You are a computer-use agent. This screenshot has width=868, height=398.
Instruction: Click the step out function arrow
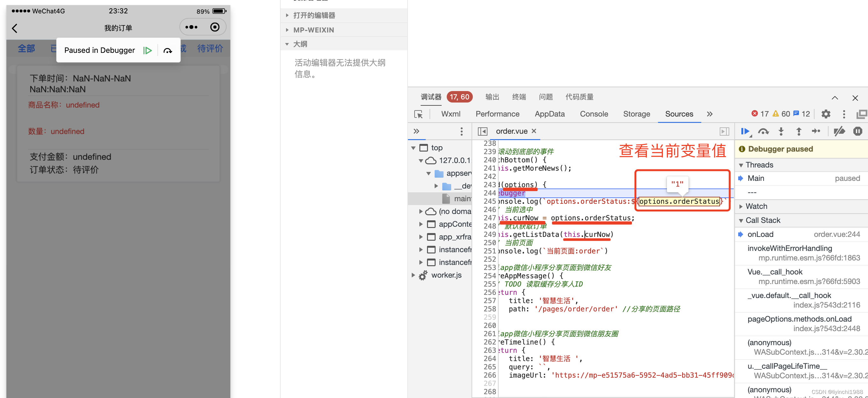coord(799,131)
